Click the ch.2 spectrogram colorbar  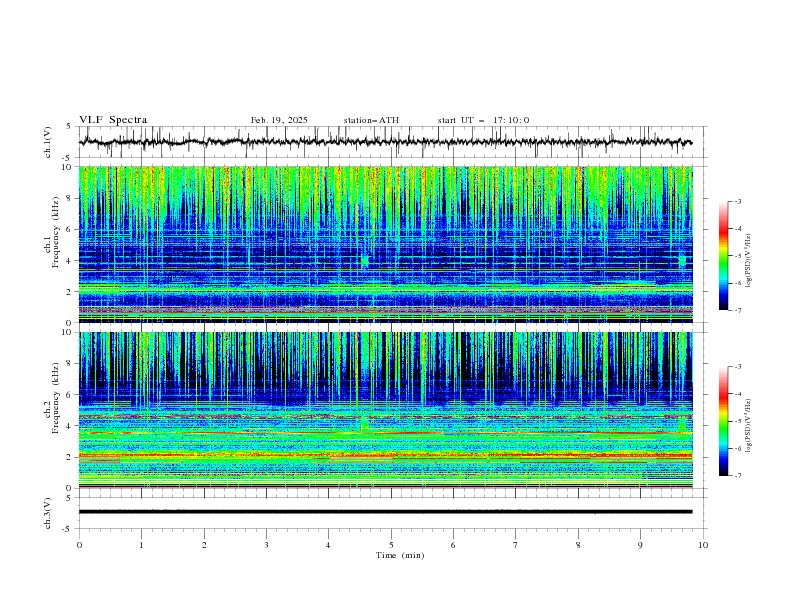[x=723, y=421]
